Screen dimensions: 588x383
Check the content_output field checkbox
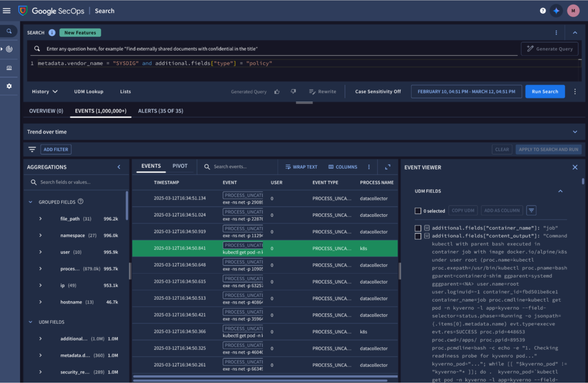tap(418, 236)
